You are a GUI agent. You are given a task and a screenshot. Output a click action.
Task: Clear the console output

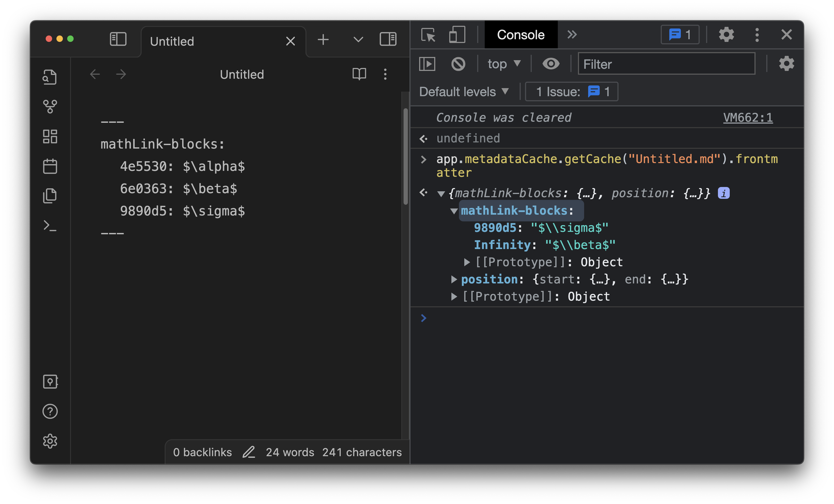click(x=458, y=64)
